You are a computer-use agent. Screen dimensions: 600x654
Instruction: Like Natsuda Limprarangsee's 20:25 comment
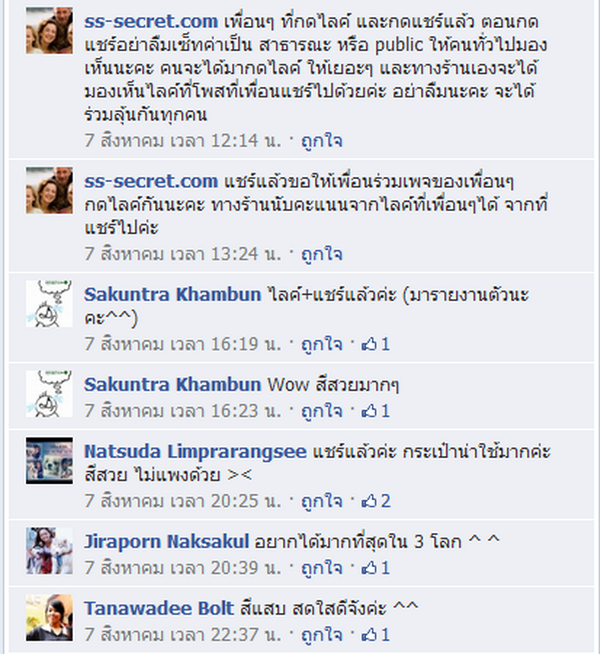click(322, 501)
